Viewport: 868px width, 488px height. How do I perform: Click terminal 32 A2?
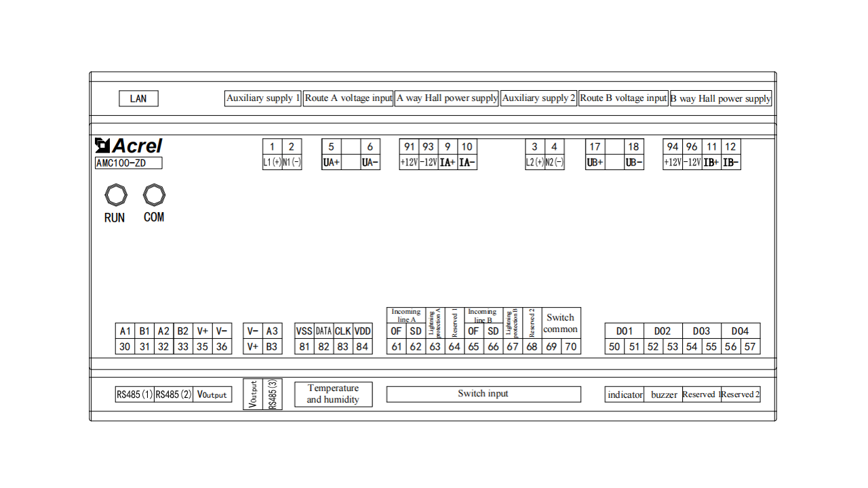click(163, 339)
